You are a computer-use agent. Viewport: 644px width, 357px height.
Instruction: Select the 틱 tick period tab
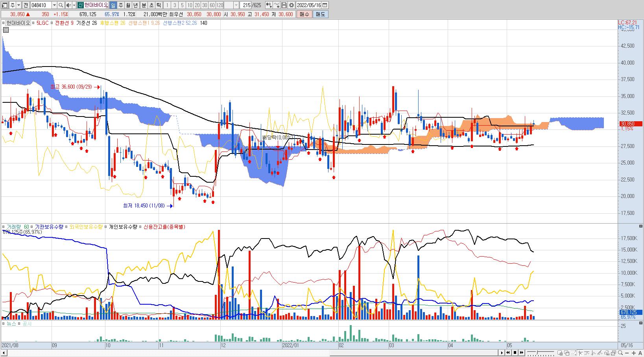[159, 5]
